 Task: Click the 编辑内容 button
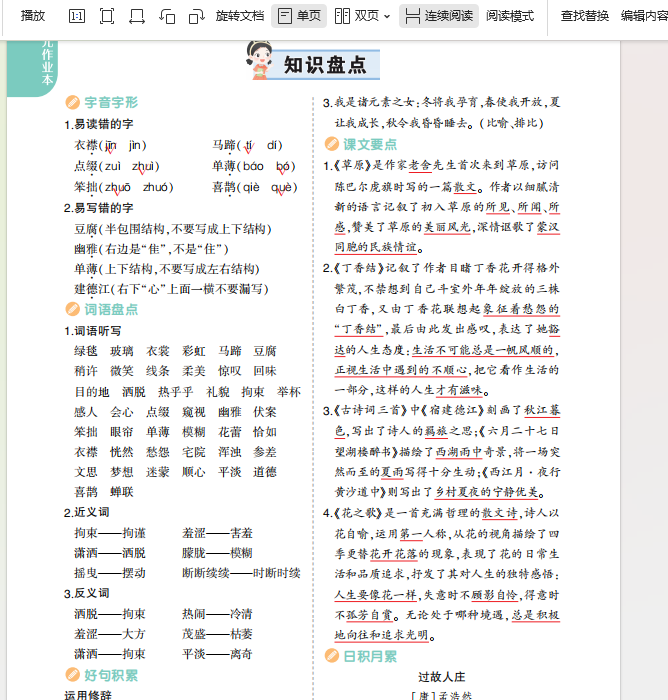(x=644, y=16)
